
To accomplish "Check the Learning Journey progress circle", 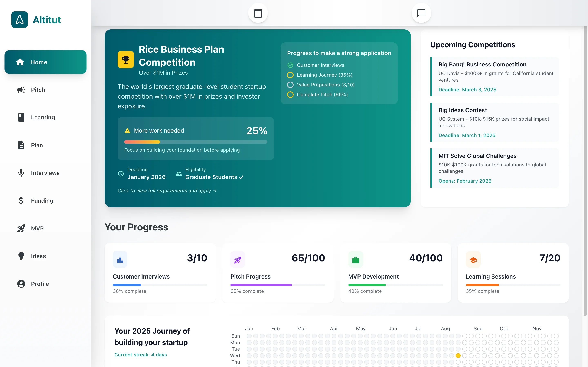I will pos(290,75).
